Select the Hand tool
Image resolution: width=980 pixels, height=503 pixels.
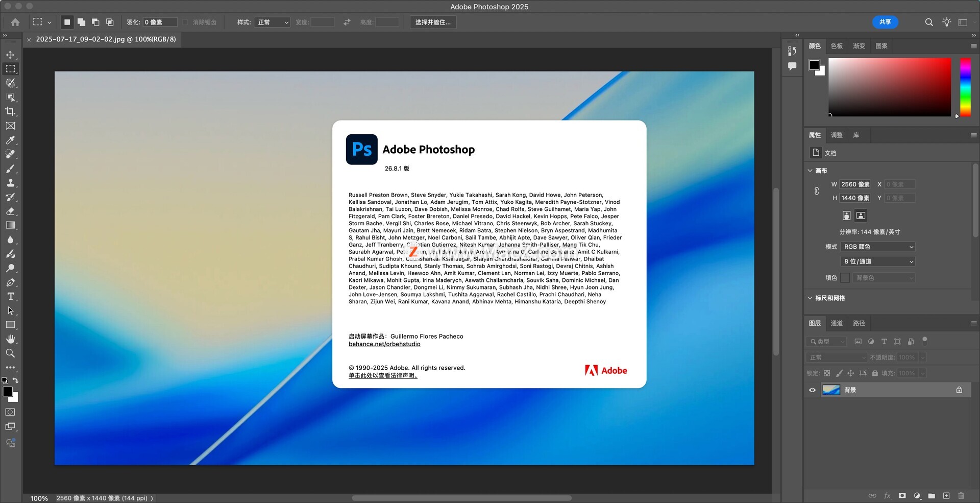10,339
